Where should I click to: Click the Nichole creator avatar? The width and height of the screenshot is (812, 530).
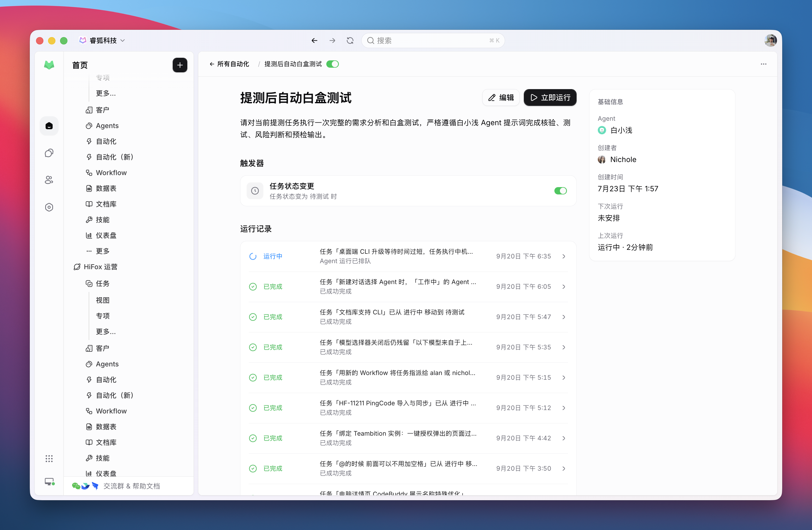pos(602,159)
